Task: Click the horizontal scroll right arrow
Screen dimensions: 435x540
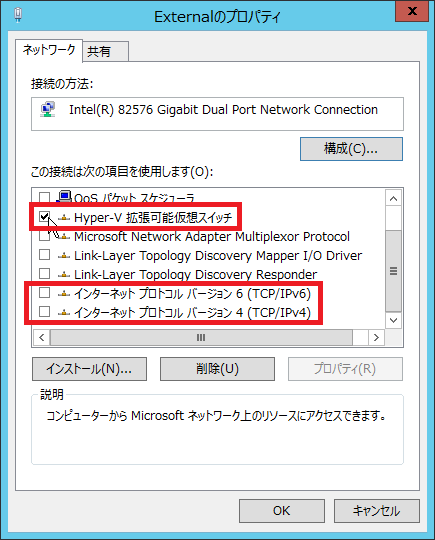Action: [376, 338]
